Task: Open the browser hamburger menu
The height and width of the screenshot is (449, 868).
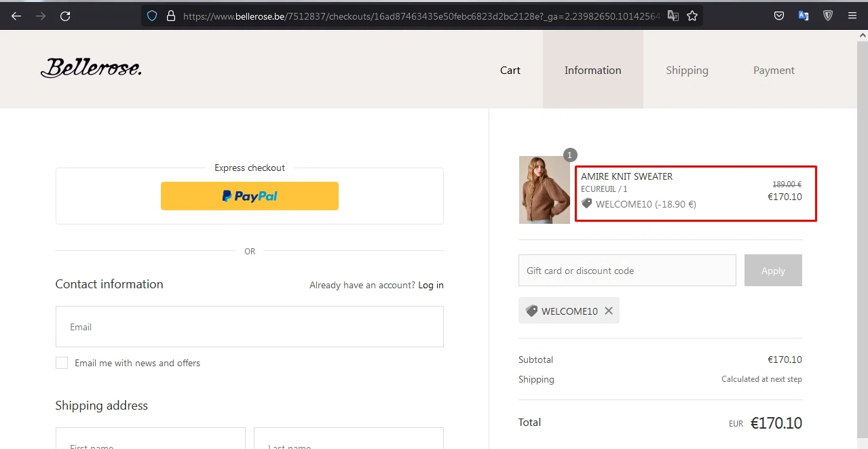Action: (x=852, y=16)
